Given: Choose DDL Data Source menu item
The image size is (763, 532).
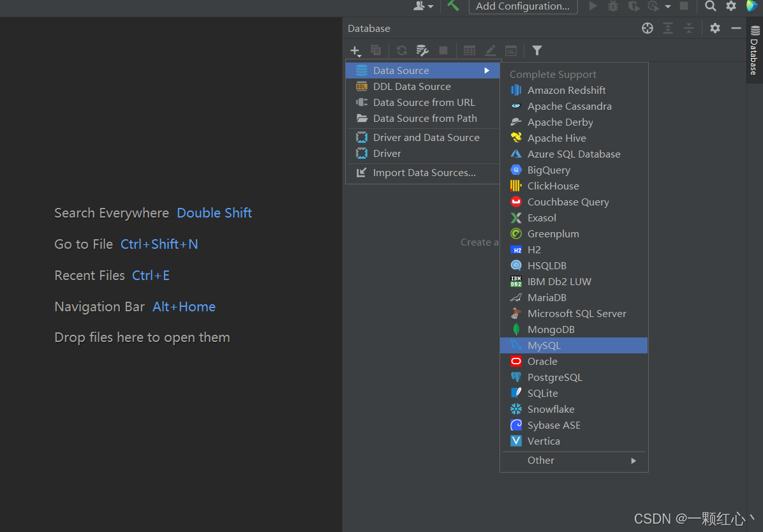Looking at the screenshot, I should point(422,87).
